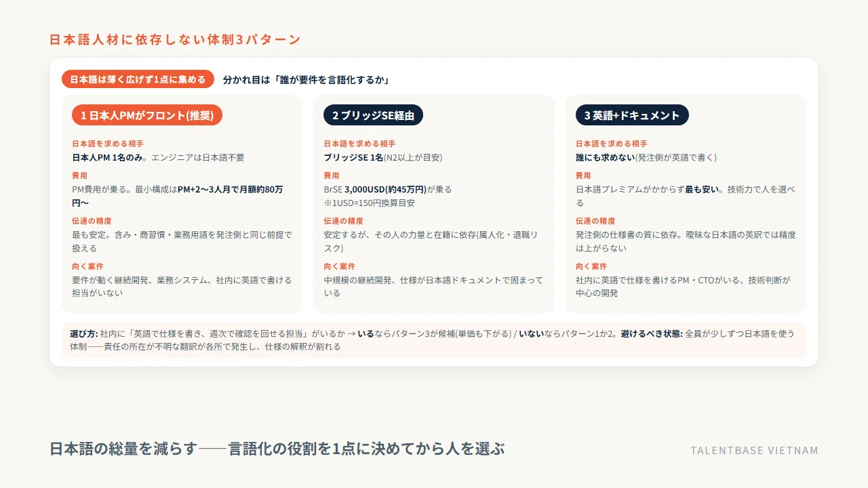The image size is (868, 488).
Task: Click the text starting 発注側の仕様書の質に依存
Action: pos(686,241)
